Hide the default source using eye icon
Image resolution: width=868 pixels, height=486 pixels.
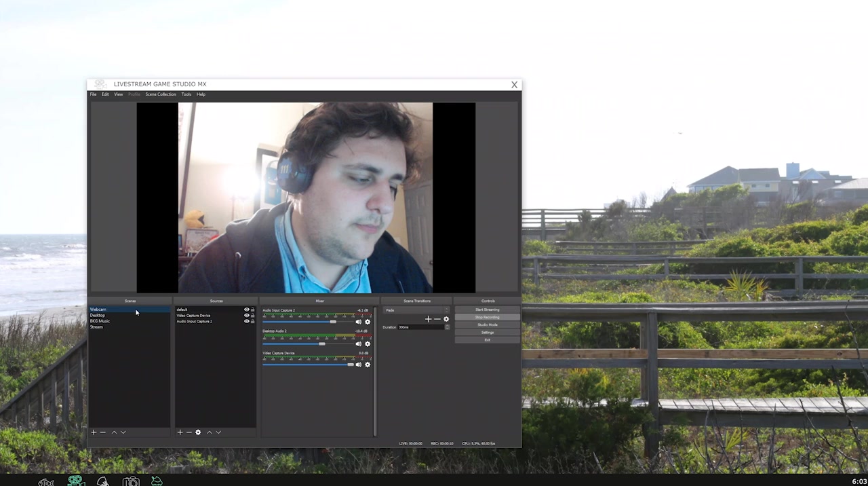point(247,310)
